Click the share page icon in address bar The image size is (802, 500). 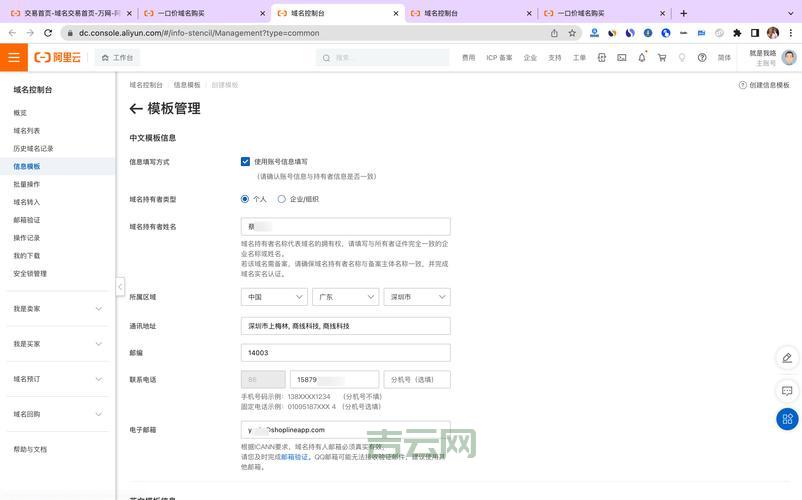pyautogui.click(x=554, y=33)
